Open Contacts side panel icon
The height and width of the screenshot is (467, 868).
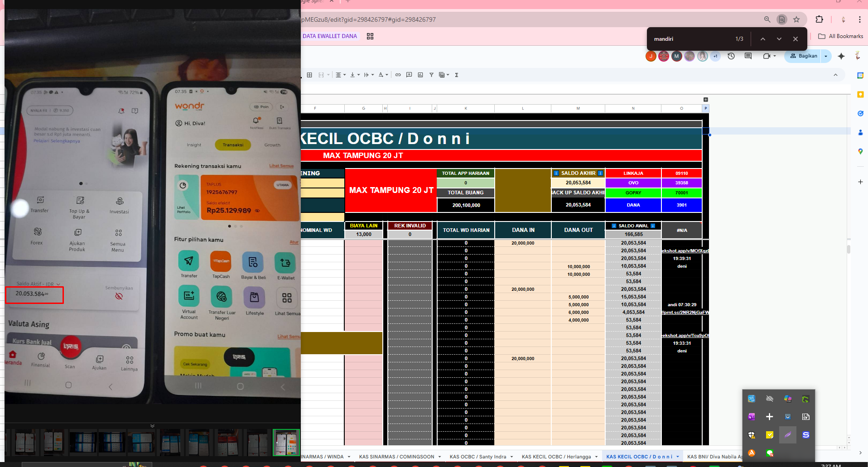(x=860, y=132)
